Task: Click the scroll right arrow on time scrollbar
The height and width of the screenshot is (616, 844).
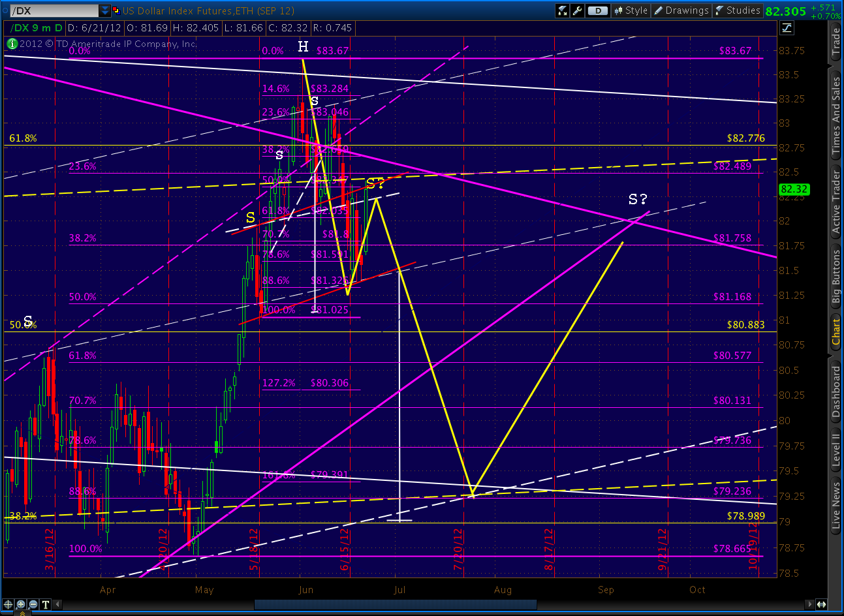Action: coord(810,605)
